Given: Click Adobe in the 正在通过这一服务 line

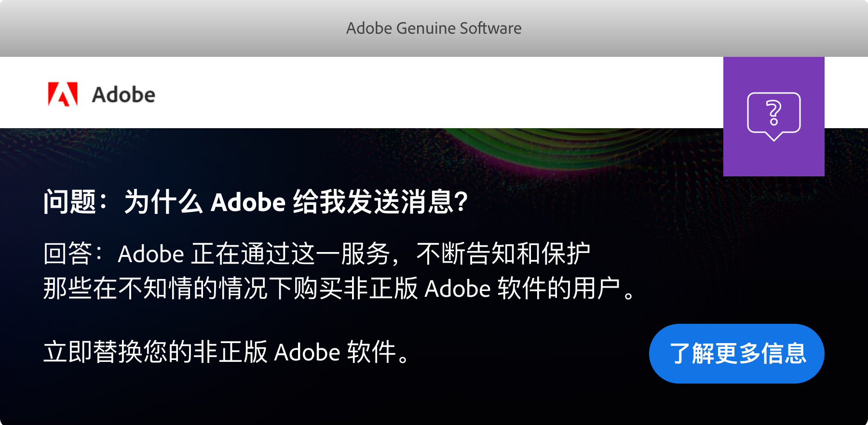Looking at the screenshot, I should (151, 254).
